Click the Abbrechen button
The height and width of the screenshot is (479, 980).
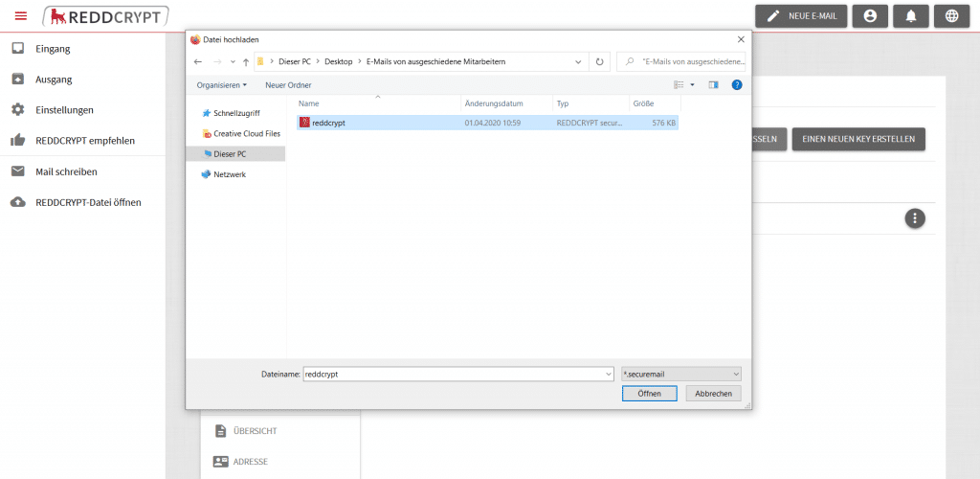coord(713,394)
